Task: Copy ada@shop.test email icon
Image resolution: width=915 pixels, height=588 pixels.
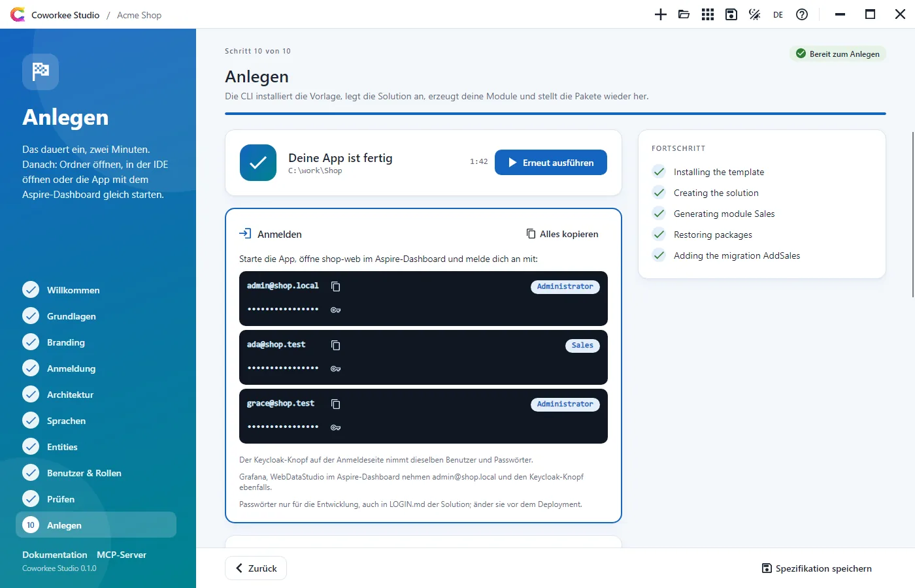Action: 336,345
